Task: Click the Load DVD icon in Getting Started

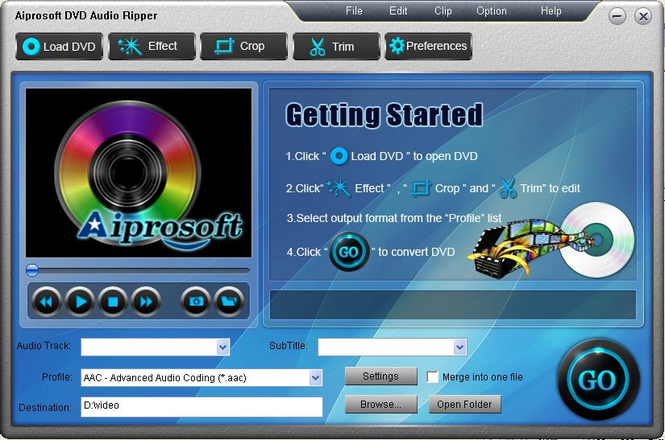Action: [339, 156]
